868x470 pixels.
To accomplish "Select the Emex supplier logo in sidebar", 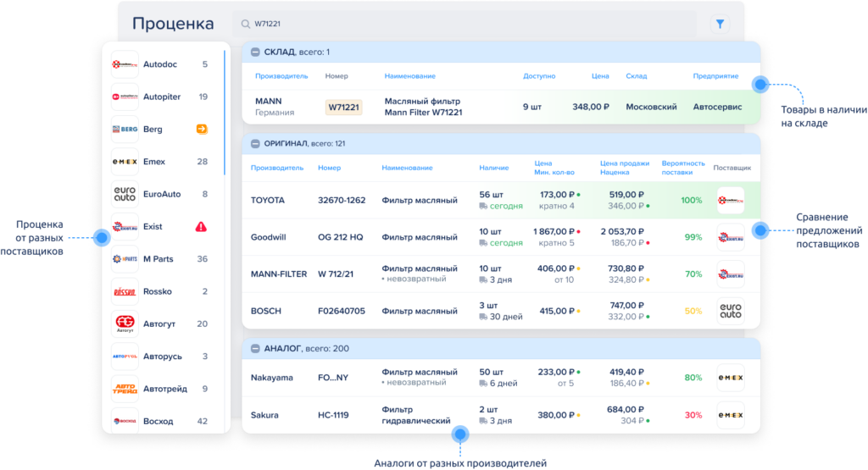I will pyautogui.click(x=125, y=162).
